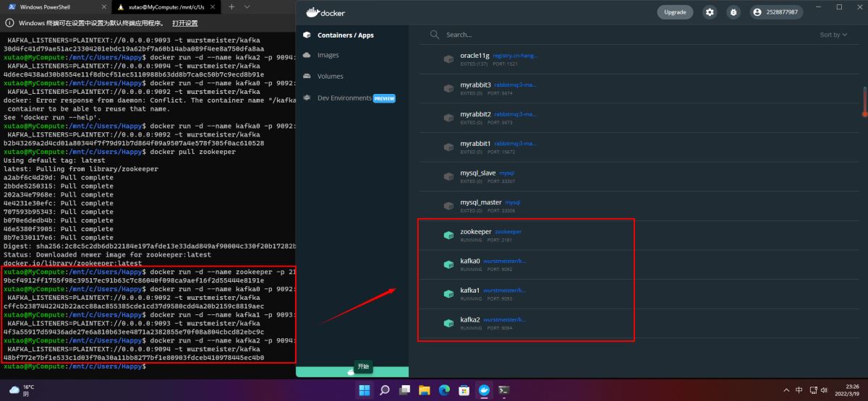The width and height of the screenshot is (868, 401).
Task: Open Docker settings gear icon
Action: tap(710, 12)
